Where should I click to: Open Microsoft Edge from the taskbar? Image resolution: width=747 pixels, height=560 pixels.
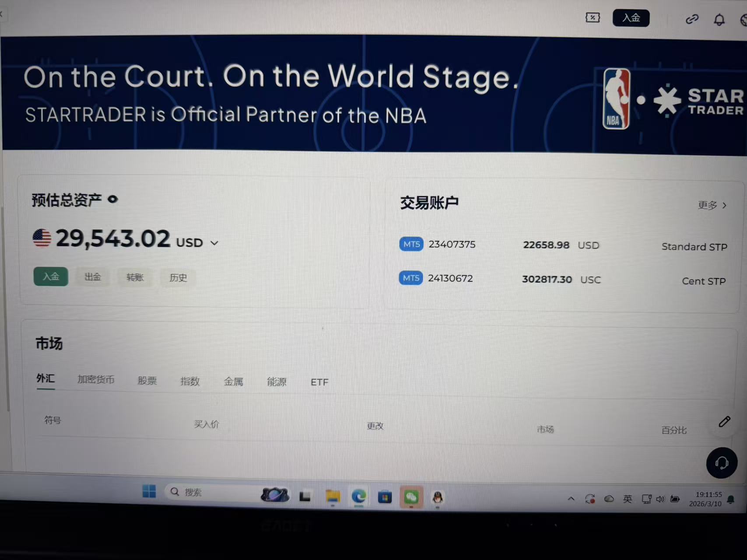point(359,497)
